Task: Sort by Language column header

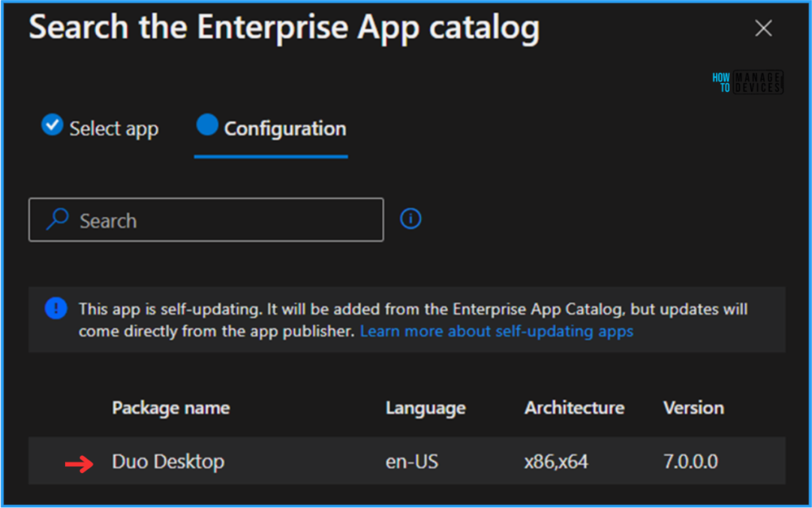Action: (426, 408)
